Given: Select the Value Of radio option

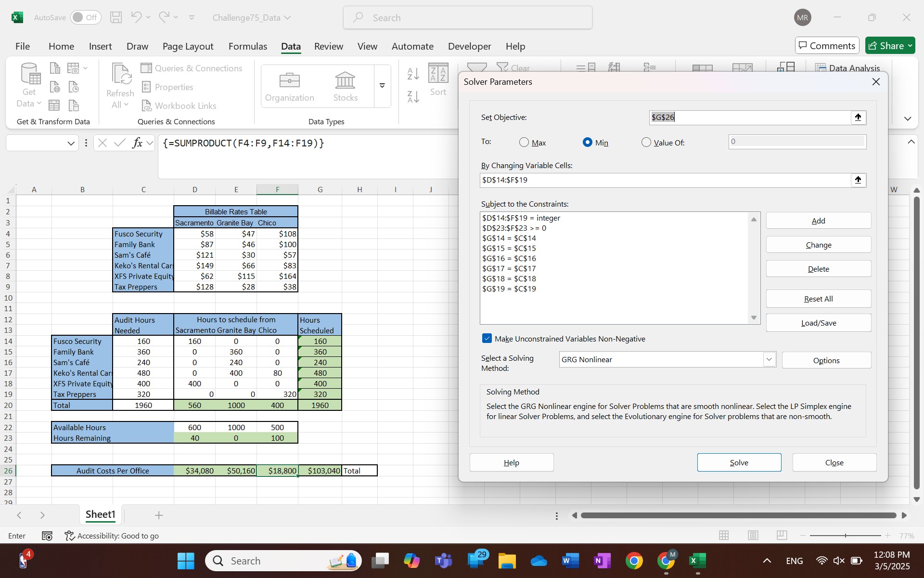Looking at the screenshot, I should (646, 143).
